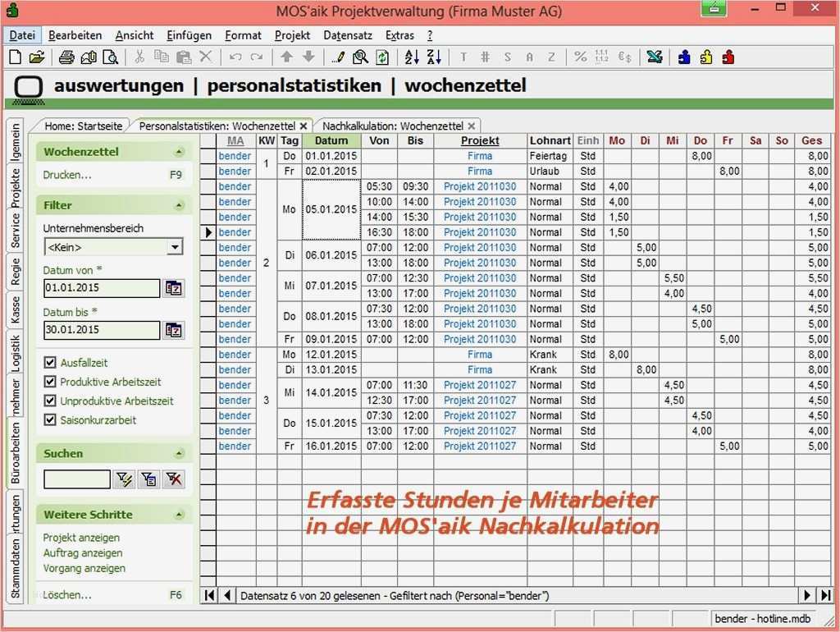Select the Drucken printer icon in the toolbar
The width and height of the screenshot is (840, 632).
click(66, 57)
